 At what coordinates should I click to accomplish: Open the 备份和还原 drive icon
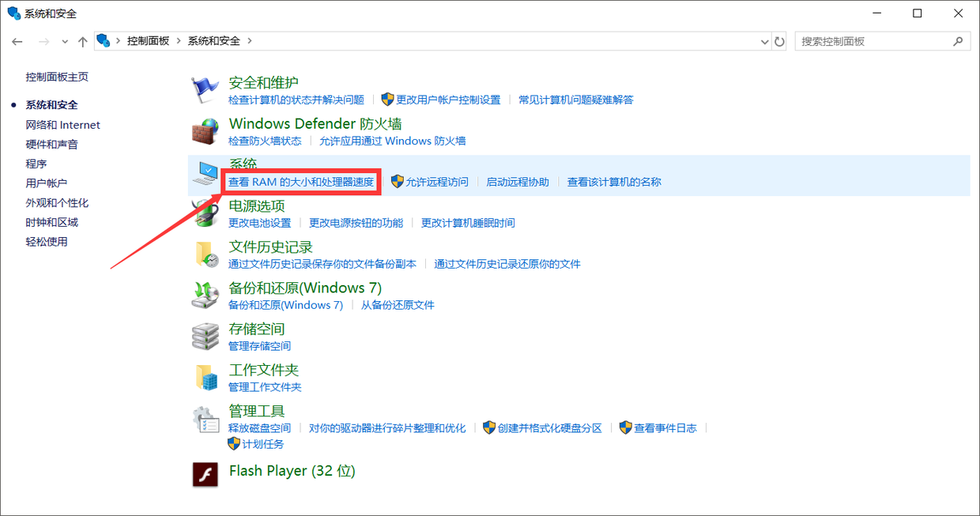(x=205, y=296)
